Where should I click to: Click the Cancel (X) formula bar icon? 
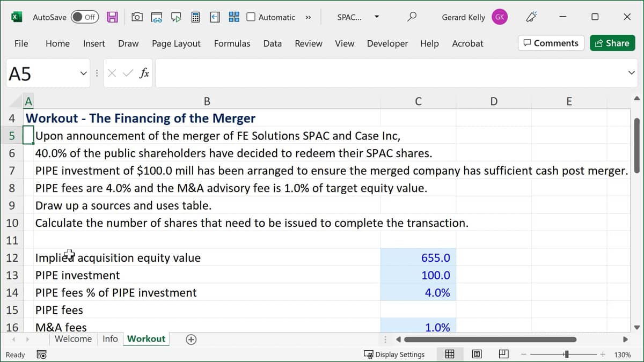112,73
